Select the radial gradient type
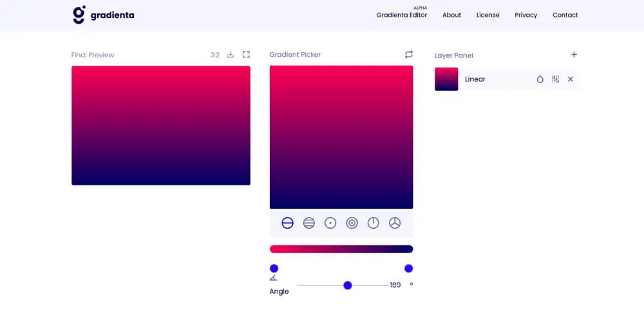Viewport: 644px width, 322px height. point(330,223)
